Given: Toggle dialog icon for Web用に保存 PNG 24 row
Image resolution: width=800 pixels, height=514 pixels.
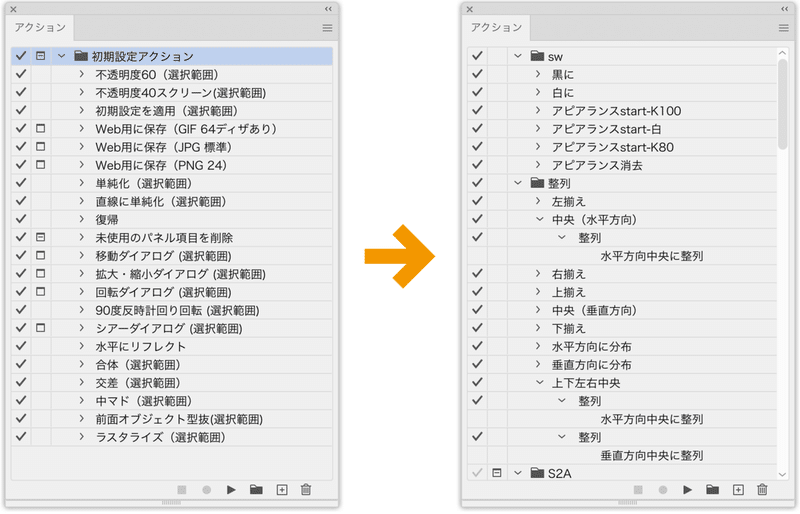Looking at the screenshot, I should [41, 165].
